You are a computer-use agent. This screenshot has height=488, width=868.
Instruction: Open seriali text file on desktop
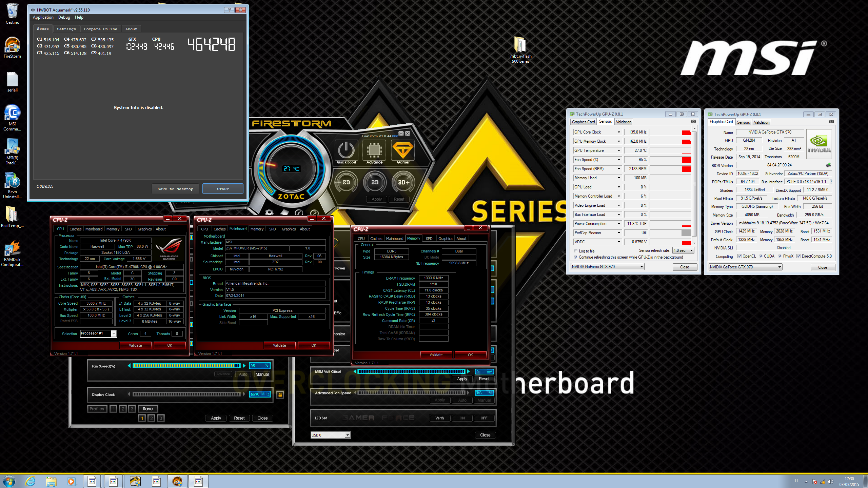12,82
